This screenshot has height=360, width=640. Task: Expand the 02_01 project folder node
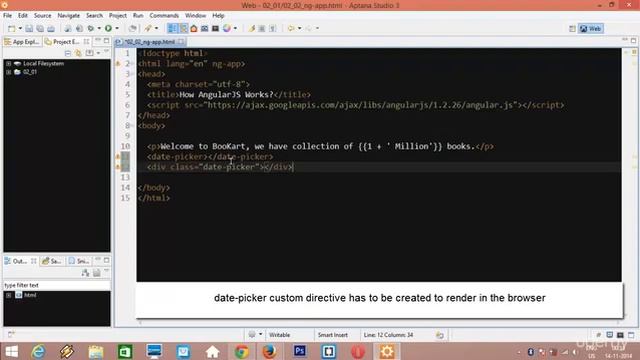click(8, 72)
